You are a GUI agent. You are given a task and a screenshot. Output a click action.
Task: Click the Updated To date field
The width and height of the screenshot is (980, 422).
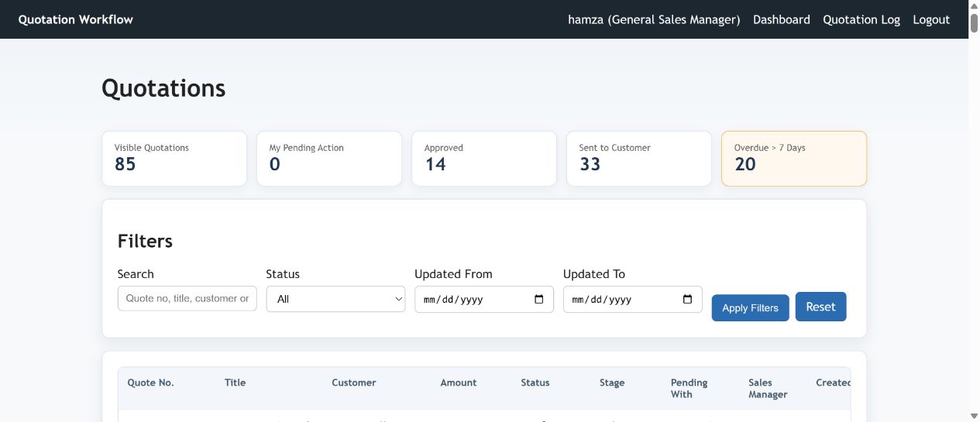tap(632, 299)
